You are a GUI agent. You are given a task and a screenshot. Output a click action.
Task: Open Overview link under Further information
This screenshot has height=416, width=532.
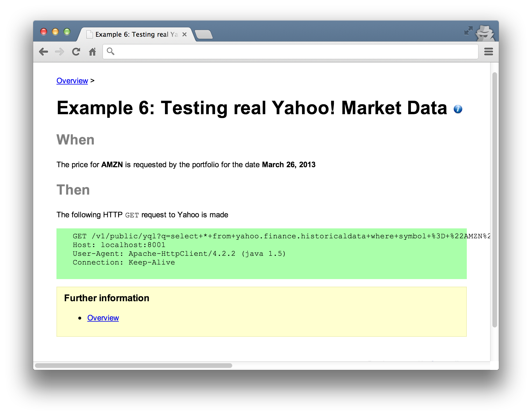[103, 318]
